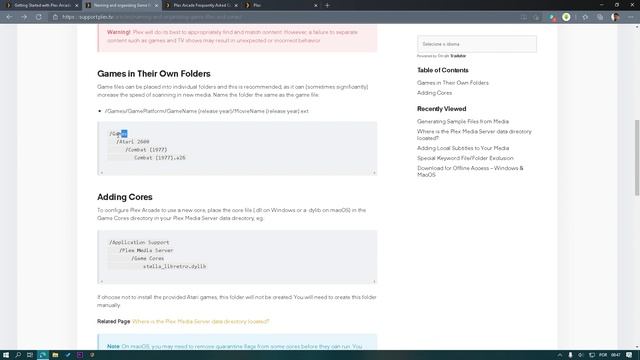Click the Table of Contents heading
The height and width of the screenshot is (360, 640).
pyautogui.click(x=443, y=70)
